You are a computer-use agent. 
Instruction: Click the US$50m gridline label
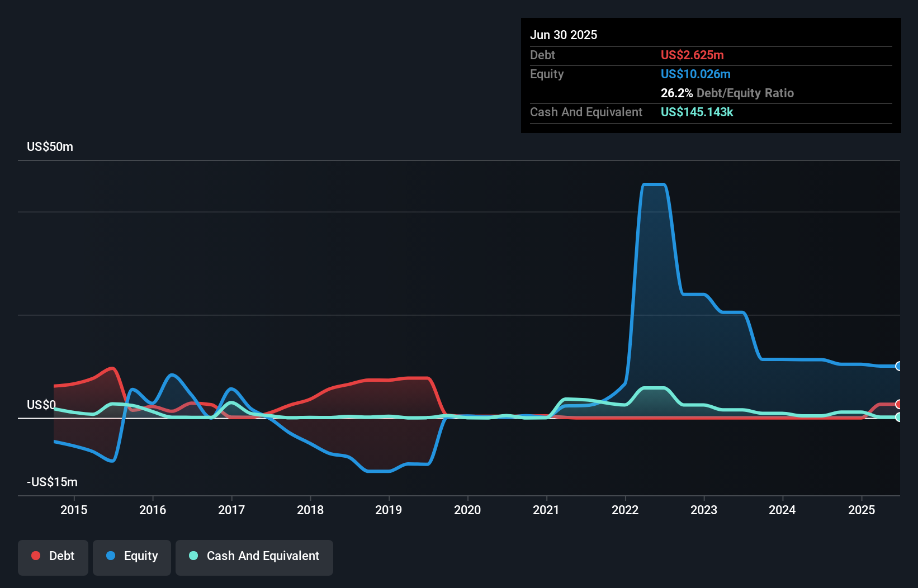coord(49,146)
